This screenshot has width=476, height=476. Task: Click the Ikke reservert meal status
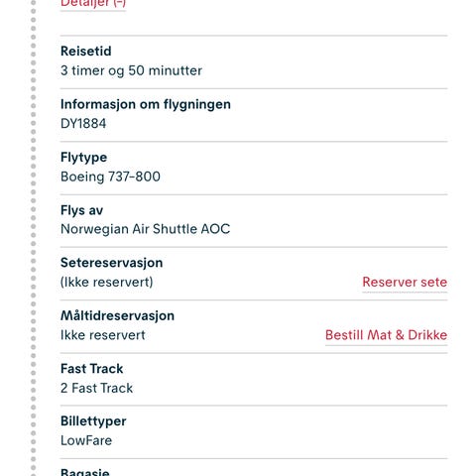pos(103,335)
